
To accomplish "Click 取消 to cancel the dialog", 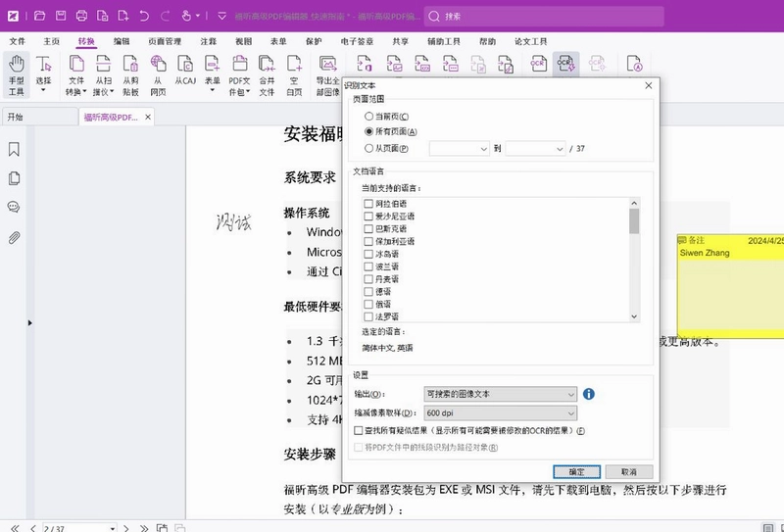I will pyautogui.click(x=629, y=471).
